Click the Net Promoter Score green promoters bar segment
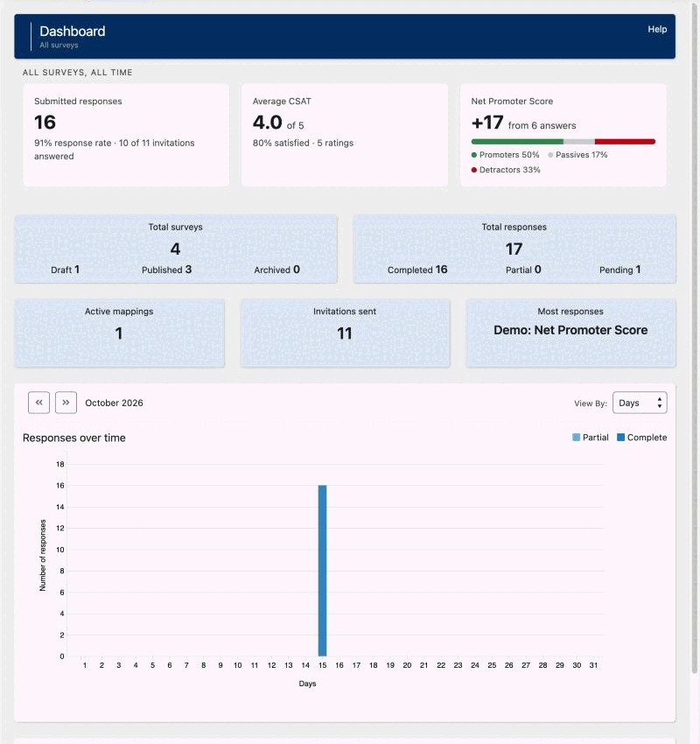This screenshot has height=744, width=700. point(517,142)
